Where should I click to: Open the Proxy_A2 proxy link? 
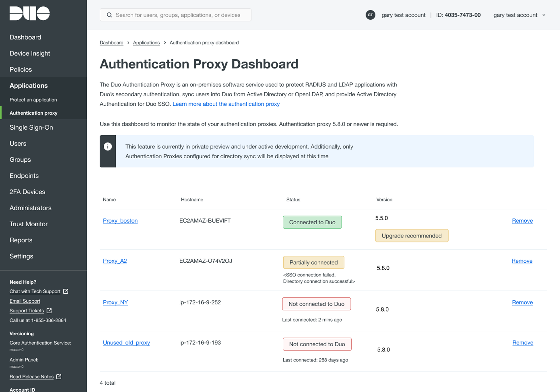coord(115,261)
